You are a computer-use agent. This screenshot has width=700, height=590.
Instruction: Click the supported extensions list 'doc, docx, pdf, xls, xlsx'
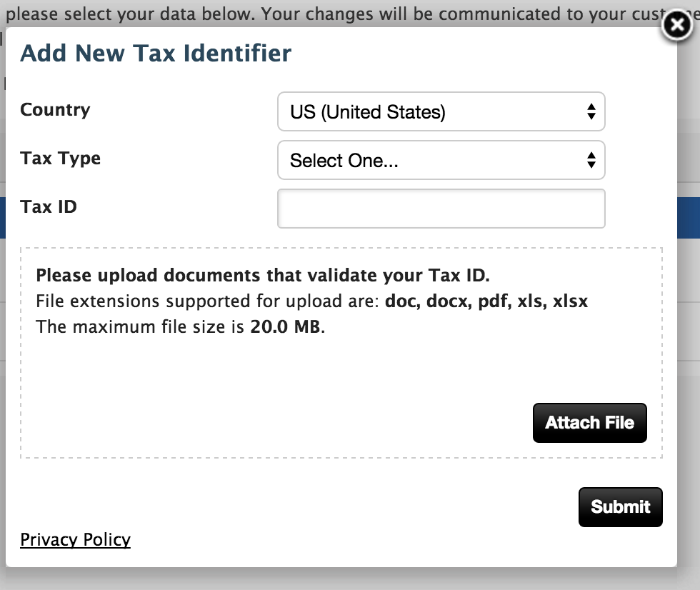(x=486, y=301)
